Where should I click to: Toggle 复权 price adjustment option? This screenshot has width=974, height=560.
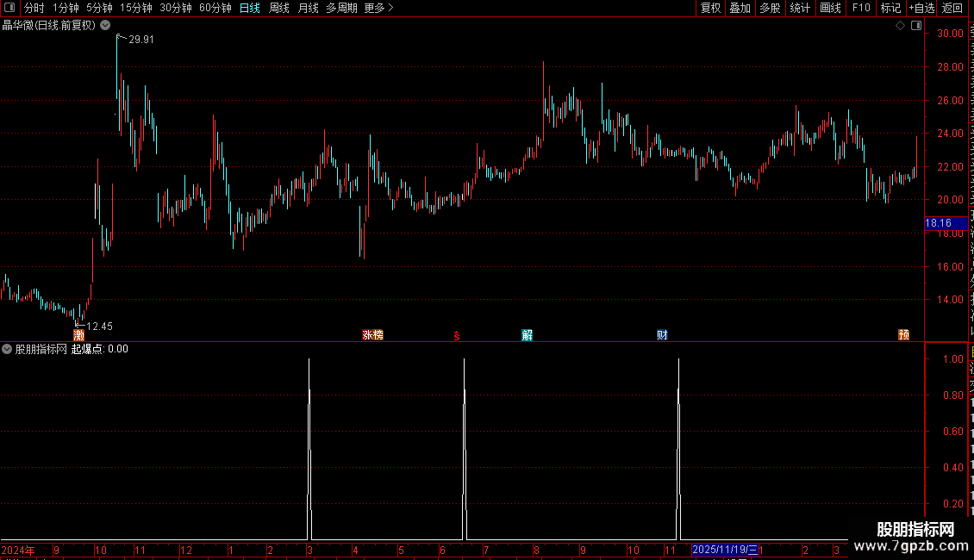pyautogui.click(x=710, y=8)
